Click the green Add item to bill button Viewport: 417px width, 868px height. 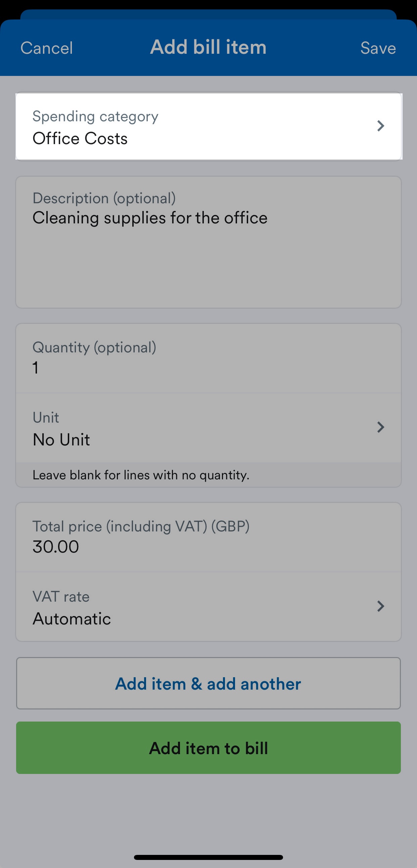coord(208,748)
